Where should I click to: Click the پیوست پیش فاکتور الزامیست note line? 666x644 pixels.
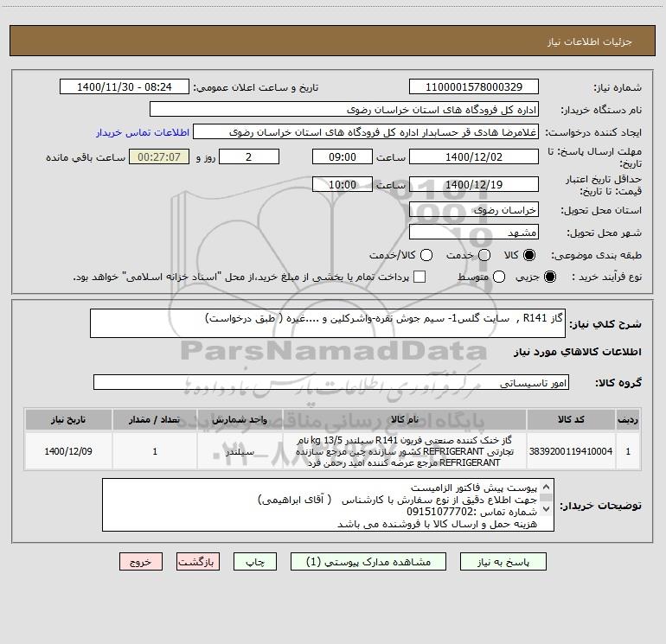[474, 488]
